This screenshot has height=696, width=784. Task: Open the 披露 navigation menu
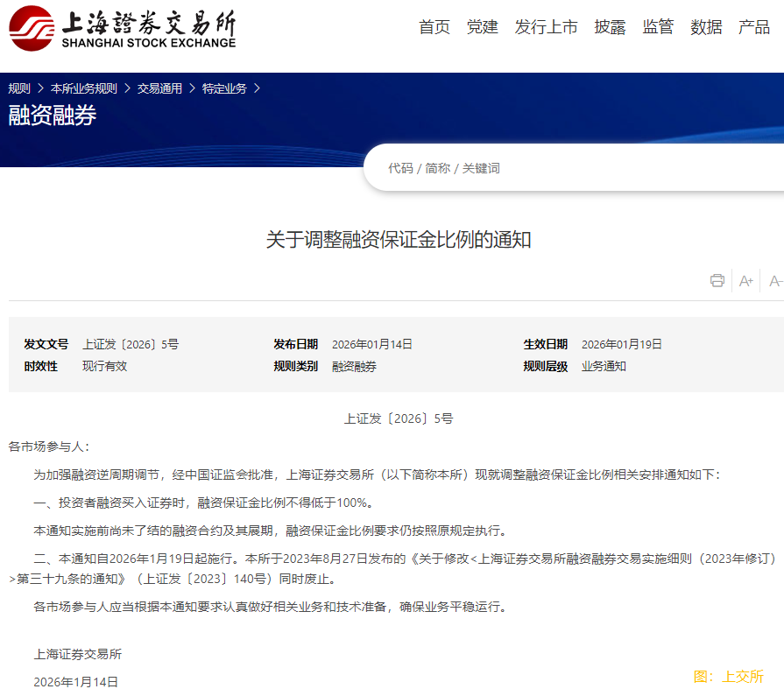[x=610, y=27]
